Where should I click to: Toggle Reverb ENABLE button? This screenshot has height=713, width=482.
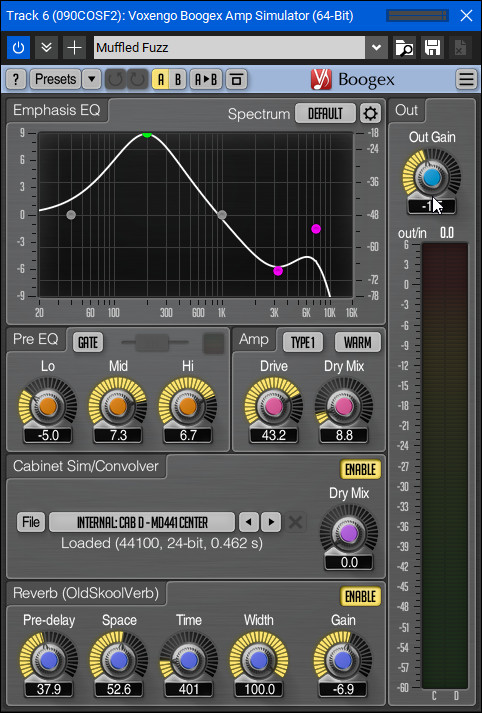tap(360, 596)
